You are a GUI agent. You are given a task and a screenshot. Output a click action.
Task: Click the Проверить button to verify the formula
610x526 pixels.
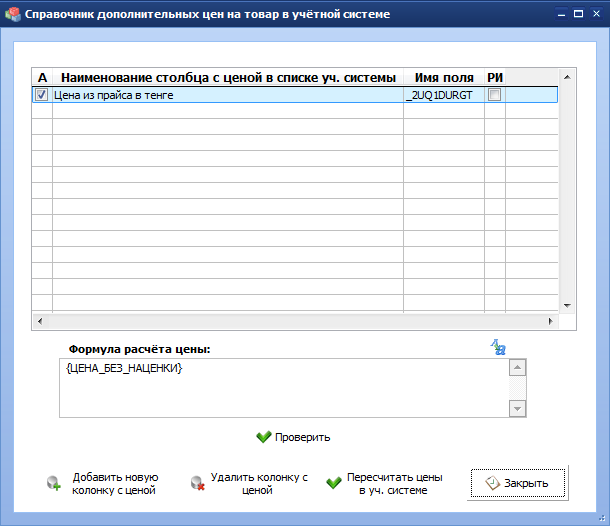[x=293, y=437]
